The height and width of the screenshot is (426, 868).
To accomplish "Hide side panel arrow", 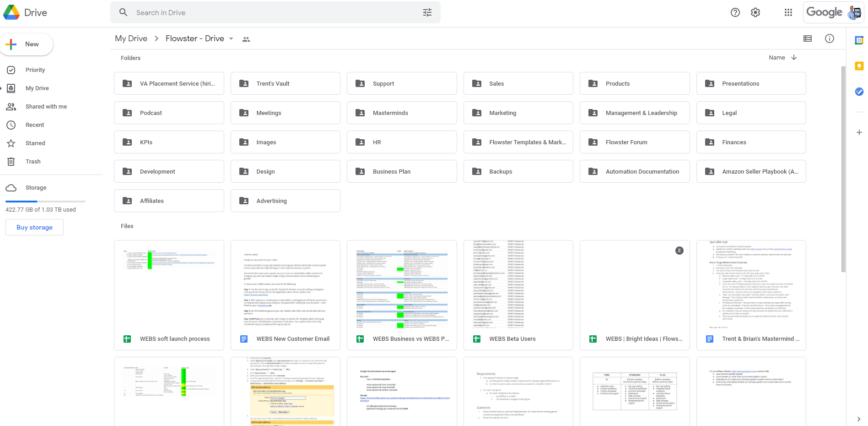I will coord(859,419).
